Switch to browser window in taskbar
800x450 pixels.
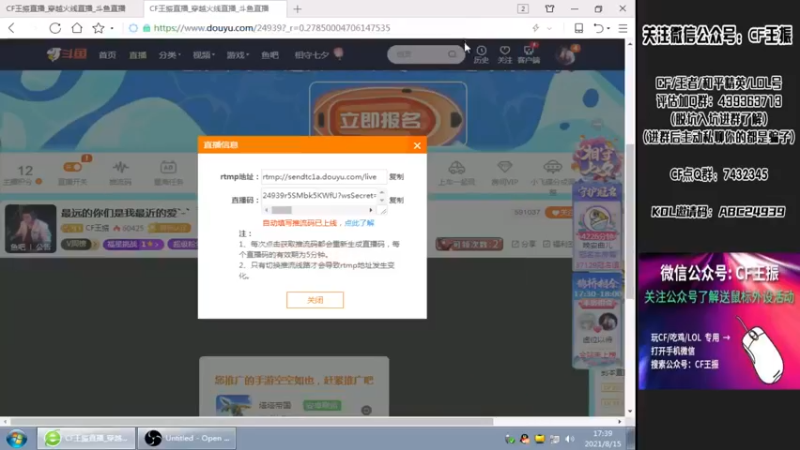click(86, 438)
